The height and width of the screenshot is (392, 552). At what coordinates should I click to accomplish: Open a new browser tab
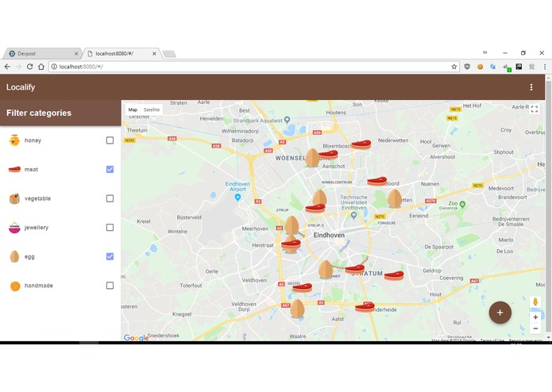point(169,54)
